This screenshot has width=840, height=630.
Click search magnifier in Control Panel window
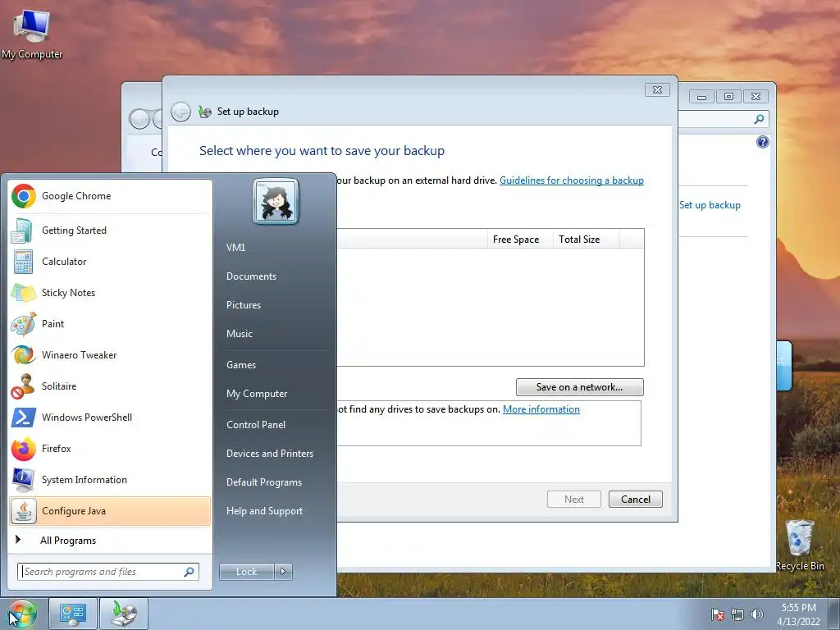coord(759,119)
